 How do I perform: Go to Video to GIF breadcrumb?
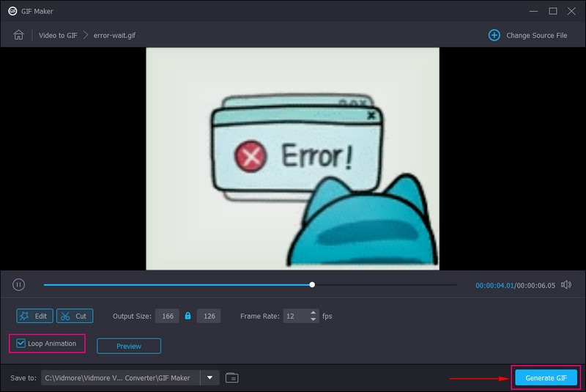[58, 35]
